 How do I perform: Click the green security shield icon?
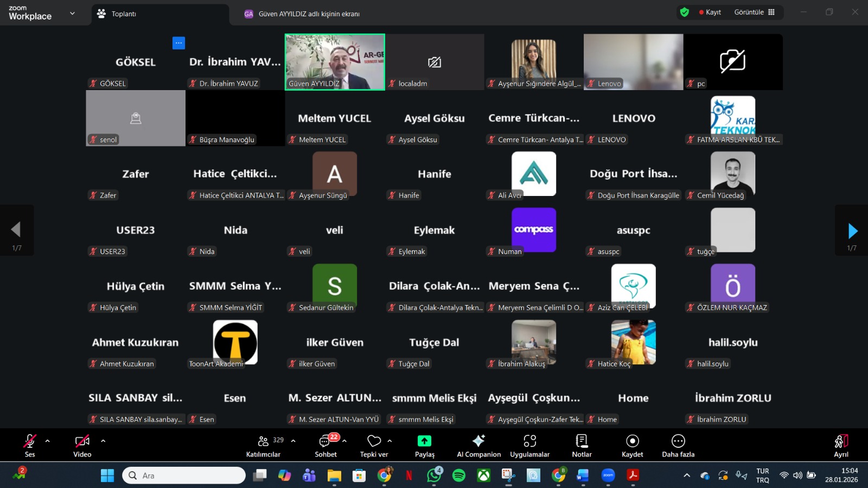[685, 12]
